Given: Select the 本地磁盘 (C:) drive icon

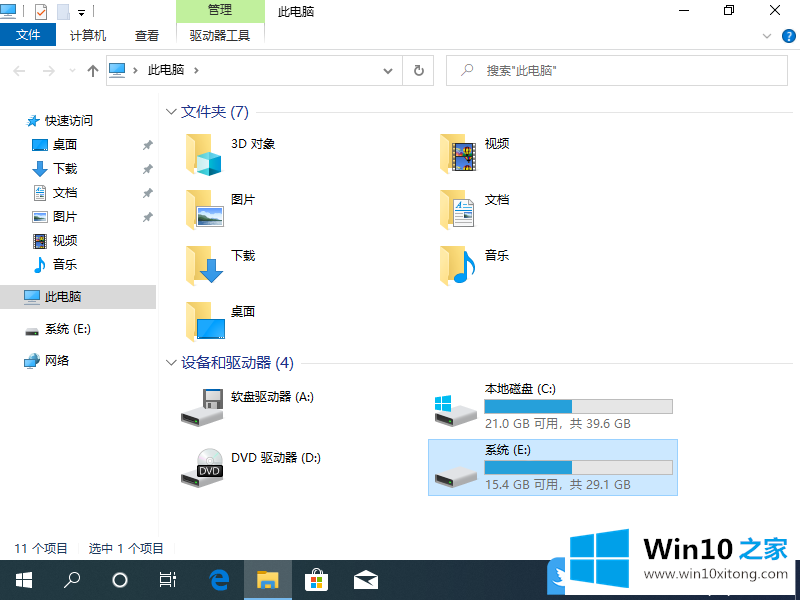Looking at the screenshot, I should 455,410.
